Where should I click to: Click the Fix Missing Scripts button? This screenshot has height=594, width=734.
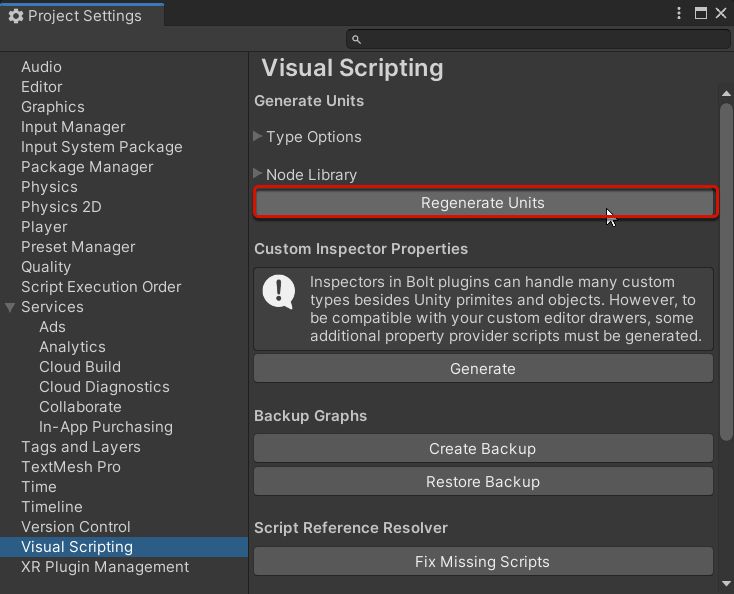click(x=483, y=561)
